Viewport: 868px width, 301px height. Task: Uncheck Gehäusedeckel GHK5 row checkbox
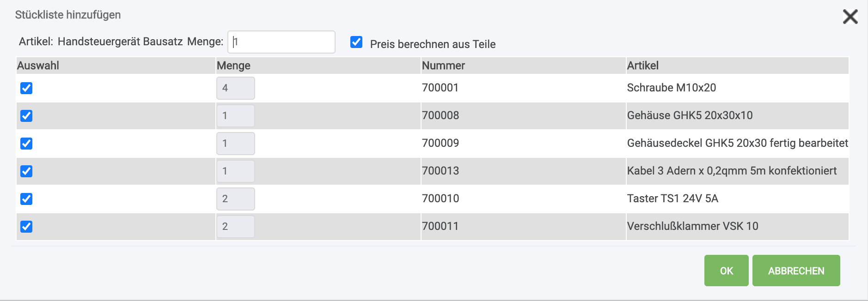click(26, 144)
